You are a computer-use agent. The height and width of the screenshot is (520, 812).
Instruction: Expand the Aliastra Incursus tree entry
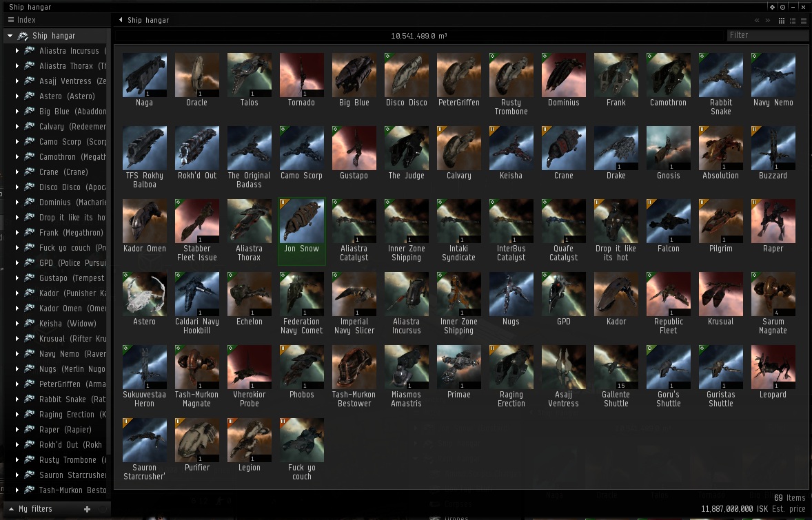point(17,51)
